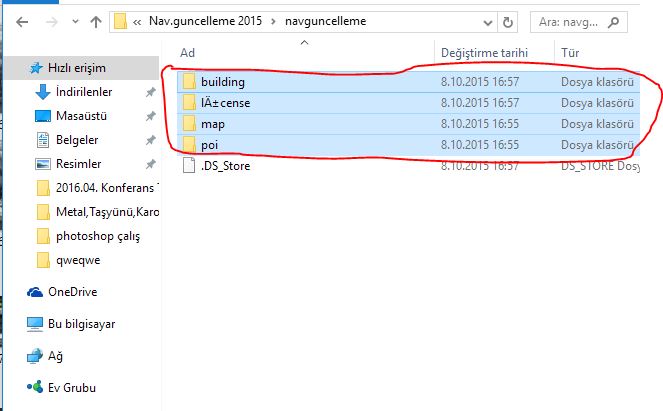The image size is (663, 411).
Task: Click map's date 8.10.2015 16:55
Action: coord(480,124)
